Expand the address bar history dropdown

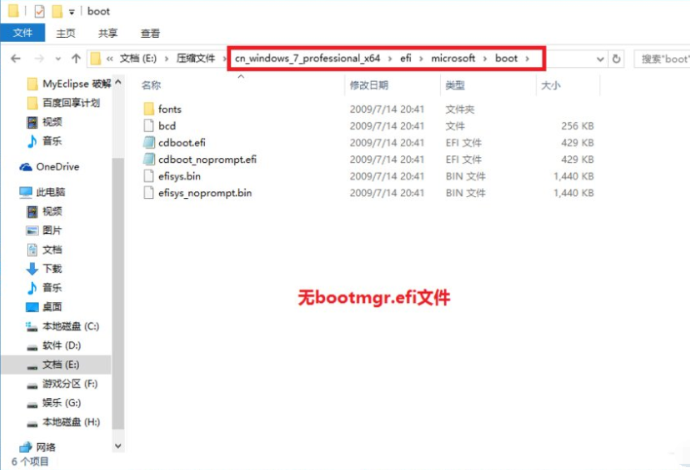[x=600, y=59]
